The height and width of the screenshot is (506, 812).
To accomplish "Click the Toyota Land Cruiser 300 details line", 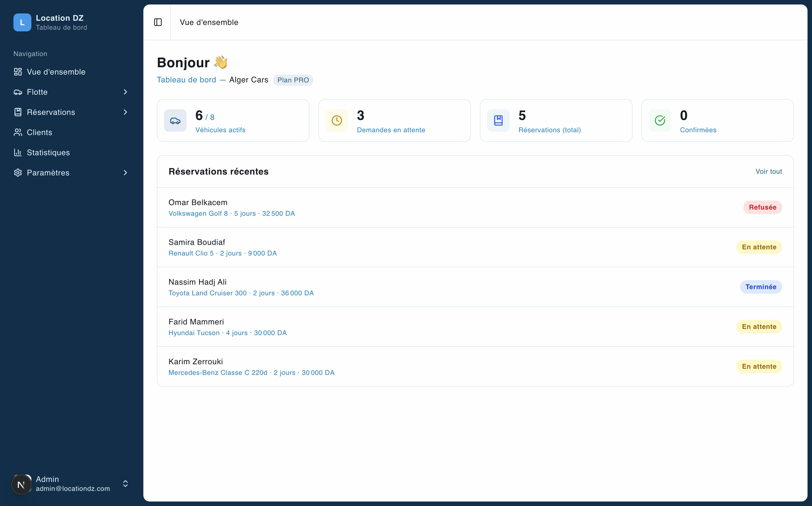I will pyautogui.click(x=241, y=293).
